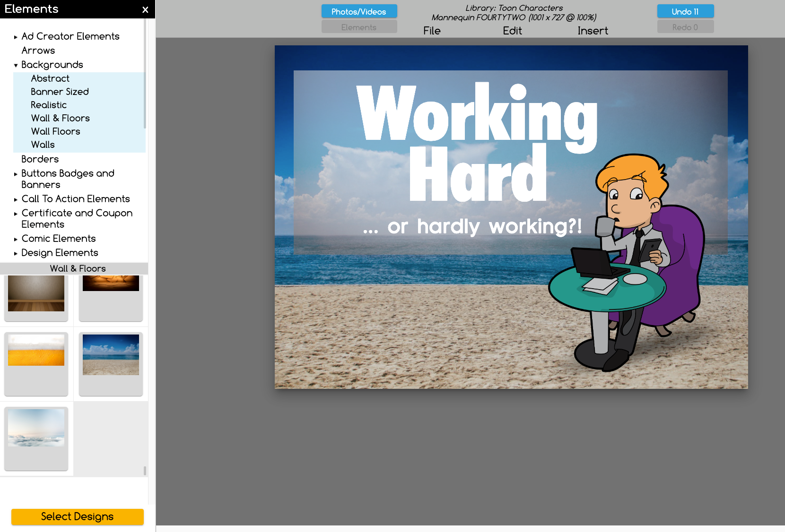The width and height of the screenshot is (785, 532).
Task: Select the Arrows category
Action: point(38,51)
